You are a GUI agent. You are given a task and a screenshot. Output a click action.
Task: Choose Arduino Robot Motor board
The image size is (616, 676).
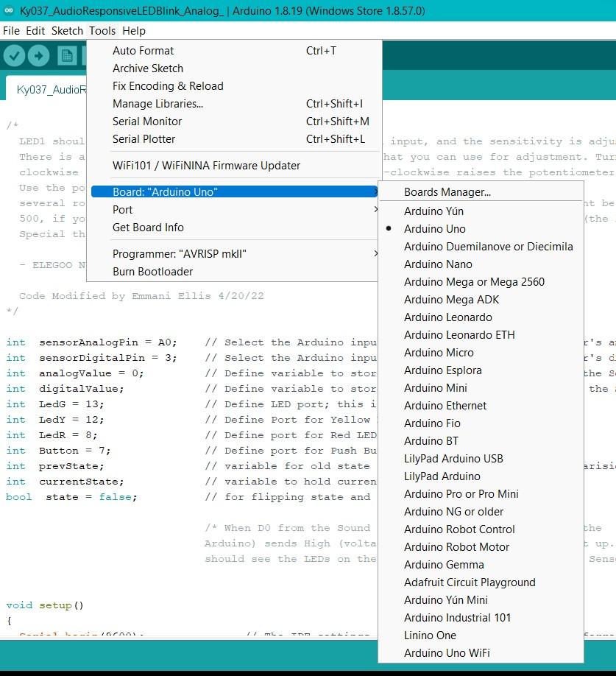pos(481,547)
